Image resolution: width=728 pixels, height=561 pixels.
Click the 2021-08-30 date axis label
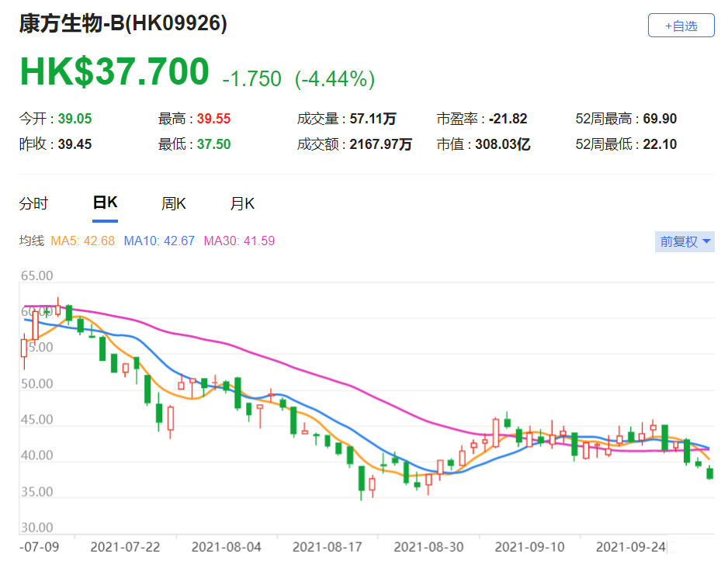[428, 547]
